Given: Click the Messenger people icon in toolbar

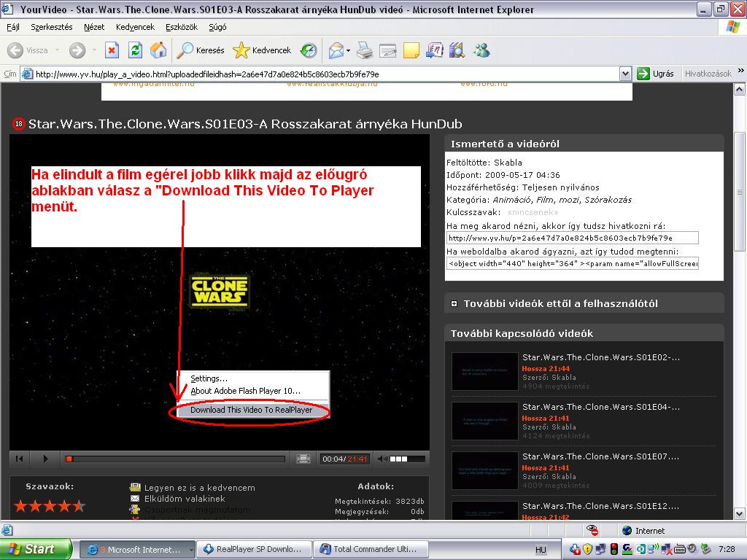Looking at the screenshot, I should click(x=481, y=50).
